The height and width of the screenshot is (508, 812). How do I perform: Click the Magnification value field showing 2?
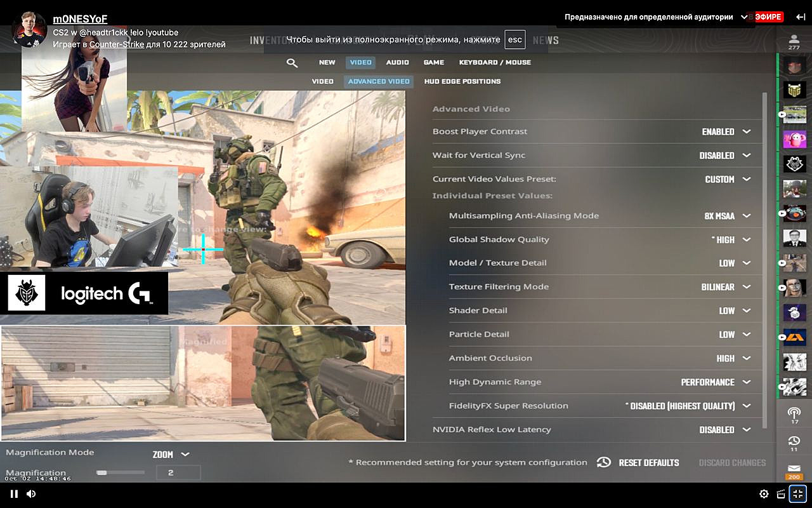click(178, 472)
